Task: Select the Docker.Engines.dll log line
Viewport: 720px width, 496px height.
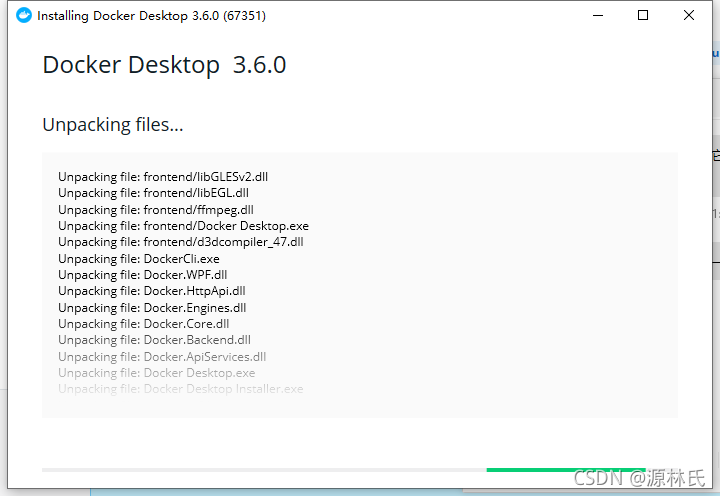Action: (x=152, y=307)
